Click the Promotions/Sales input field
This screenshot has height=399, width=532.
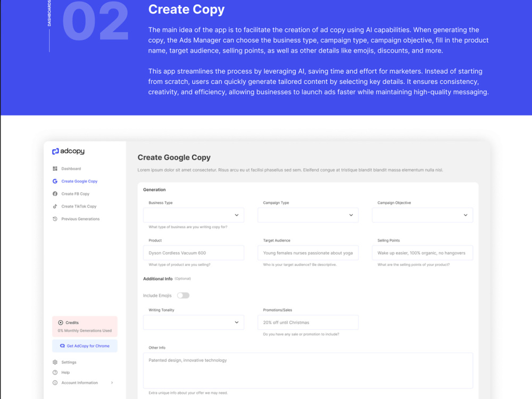coord(307,322)
